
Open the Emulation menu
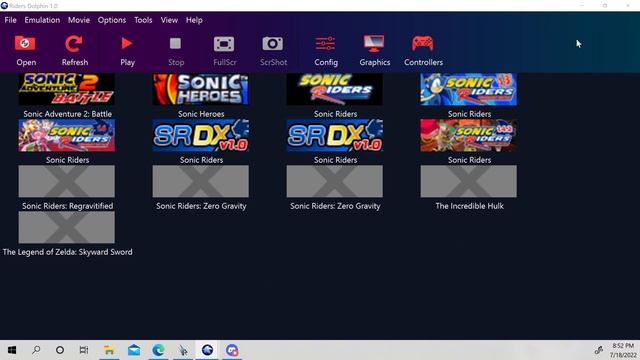(x=42, y=20)
